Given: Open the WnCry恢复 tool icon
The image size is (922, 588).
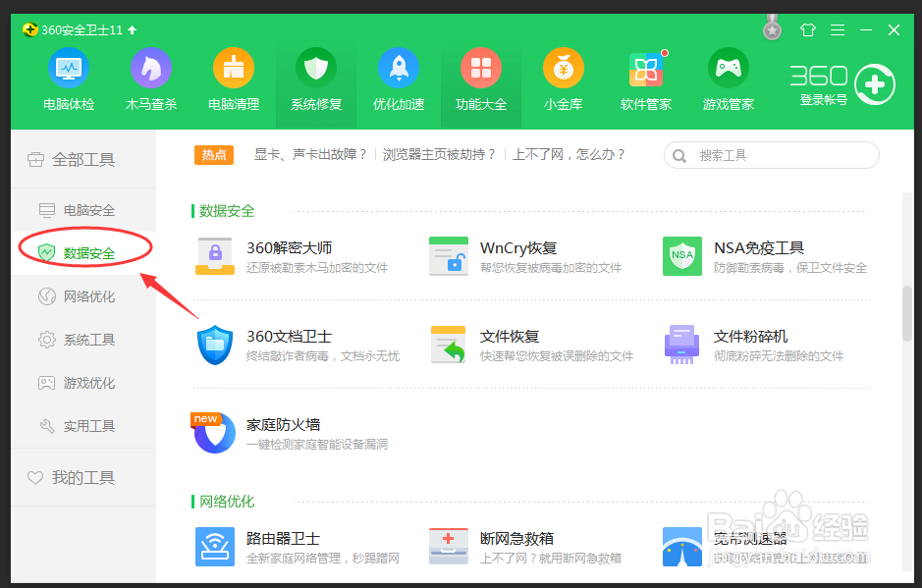Looking at the screenshot, I should click(x=449, y=256).
